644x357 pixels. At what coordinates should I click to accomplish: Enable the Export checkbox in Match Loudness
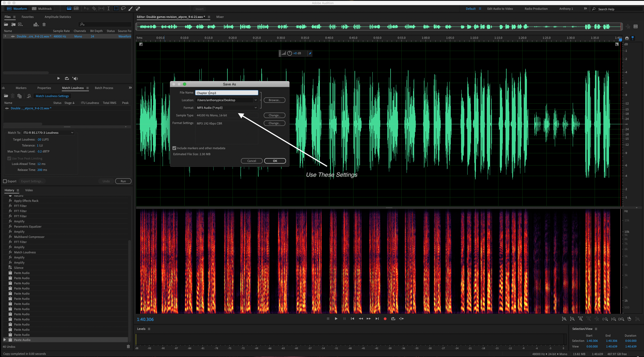(x=5, y=181)
